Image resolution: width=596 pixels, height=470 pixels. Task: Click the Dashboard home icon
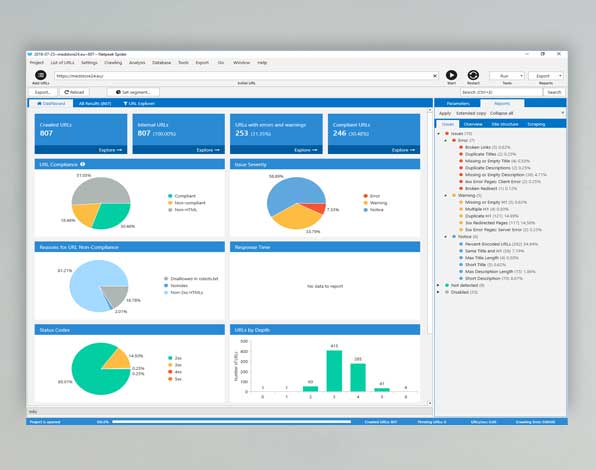tap(39, 103)
